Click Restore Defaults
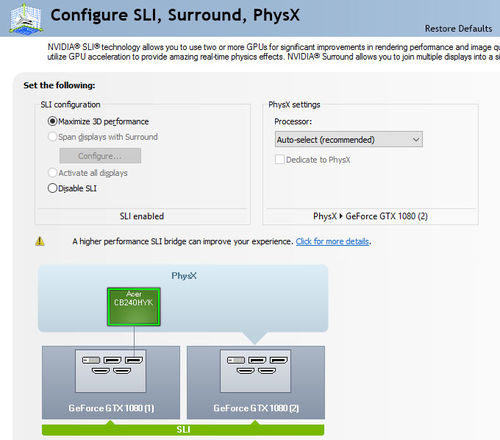This screenshot has width=500, height=440. [458, 29]
